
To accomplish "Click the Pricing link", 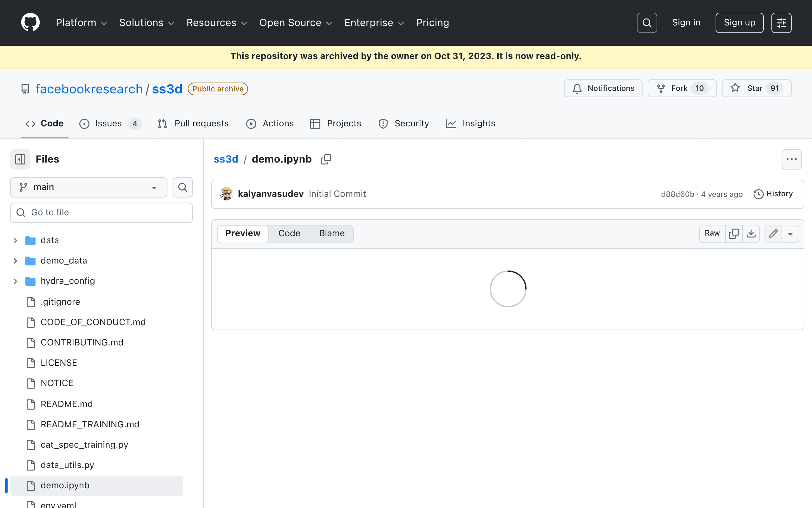I will 433,23.
